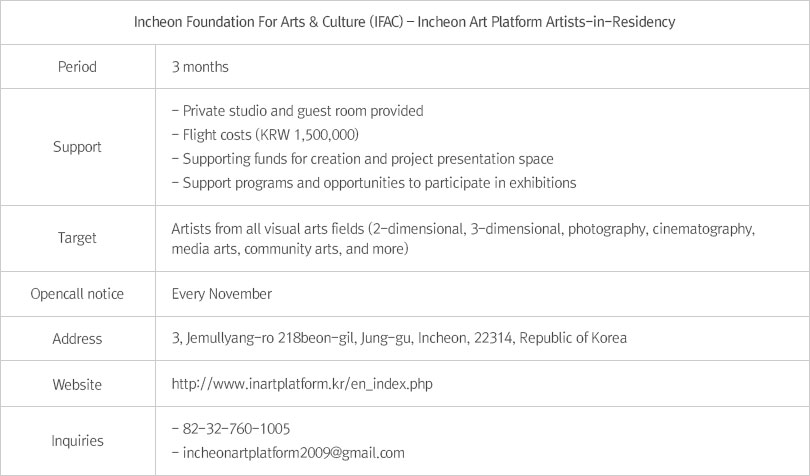
Task: Click the incheonartplatform2009@gmail.com email address
Action: click(x=288, y=452)
